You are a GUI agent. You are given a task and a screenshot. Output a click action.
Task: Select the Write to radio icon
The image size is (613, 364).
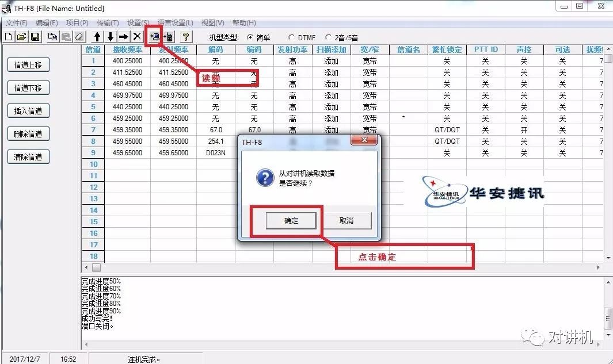pos(167,37)
